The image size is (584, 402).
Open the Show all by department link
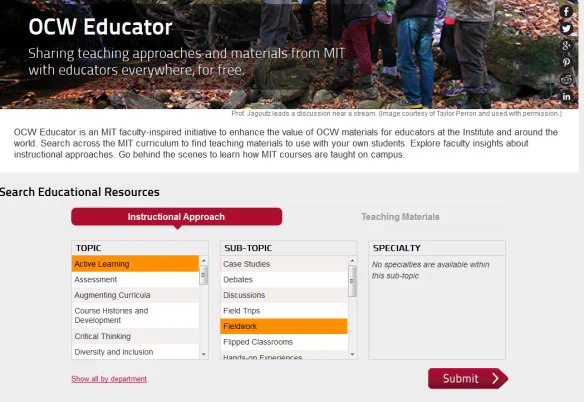[x=109, y=379]
